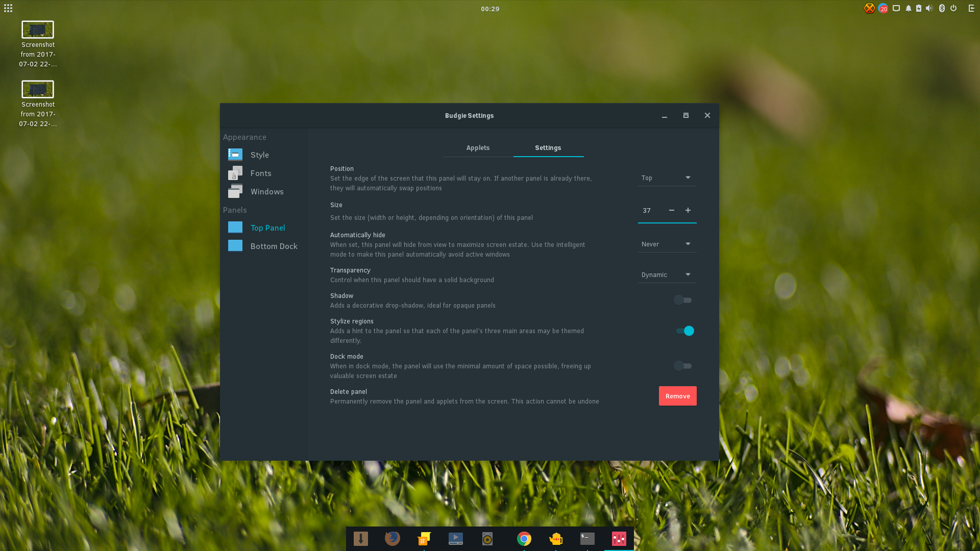This screenshot has height=551, width=980.
Task: Turn on Dock mode switch
Action: tap(682, 366)
